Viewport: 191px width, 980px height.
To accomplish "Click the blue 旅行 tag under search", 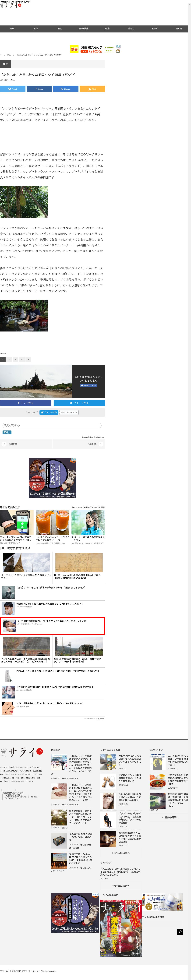I will pyautogui.click(x=7, y=433).
